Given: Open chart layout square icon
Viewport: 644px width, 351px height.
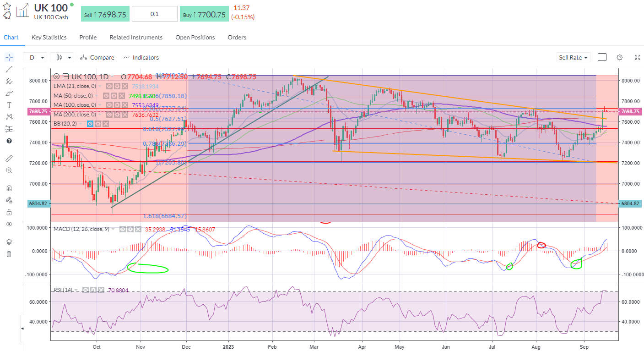Looking at the screenshot, I should tap(602, 57).
